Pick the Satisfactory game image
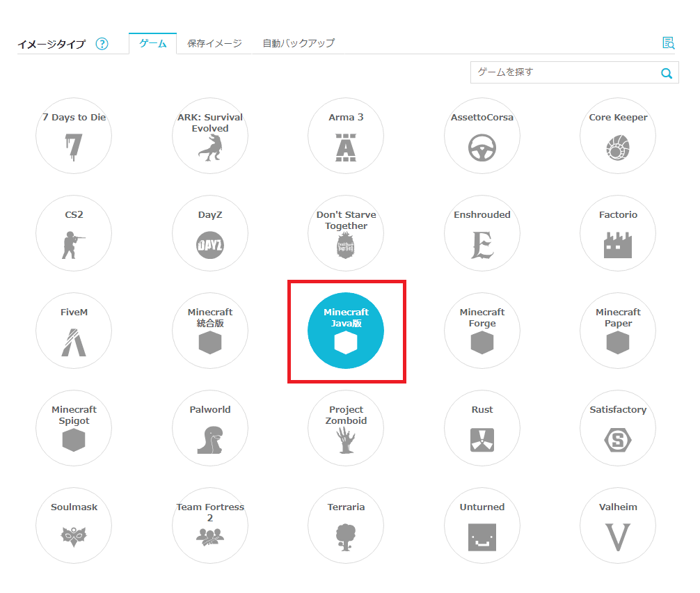Image resolution: width=700 pixels, height=593 pixels. pyautogui.click(x=618, y=428)
